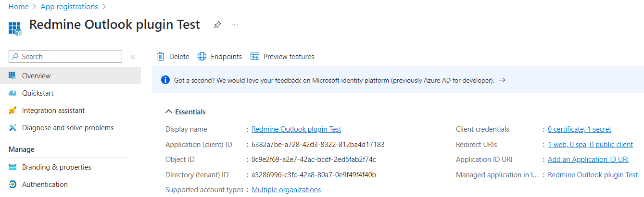This screenshot has width=644, height=197.
Task: Click the Branding & properties icon
Action: (13, 167)
